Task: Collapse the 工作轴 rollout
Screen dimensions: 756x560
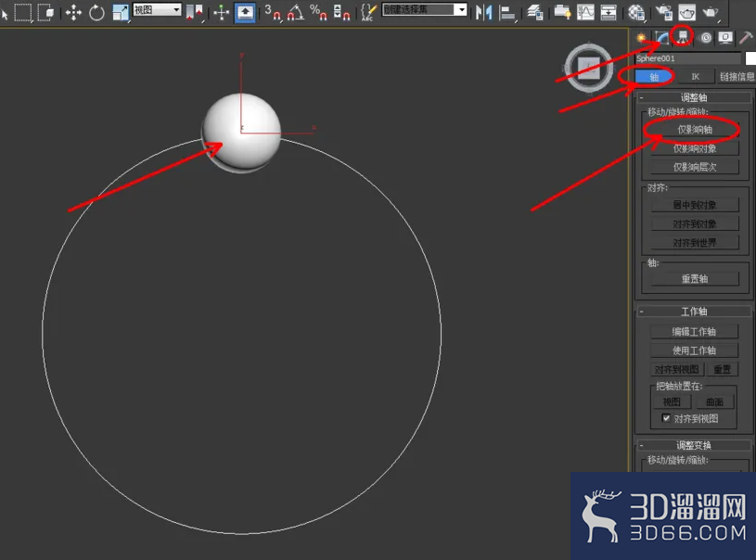Action: [694, 312]
